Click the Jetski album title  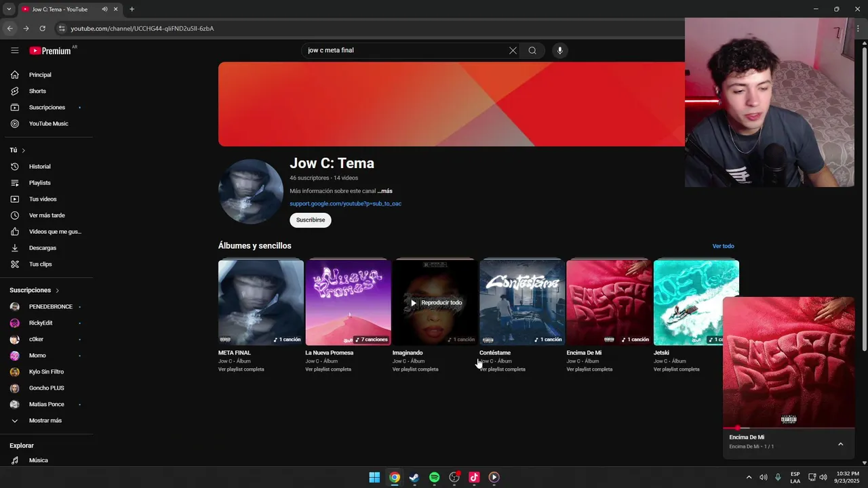[x=661, y=352]
